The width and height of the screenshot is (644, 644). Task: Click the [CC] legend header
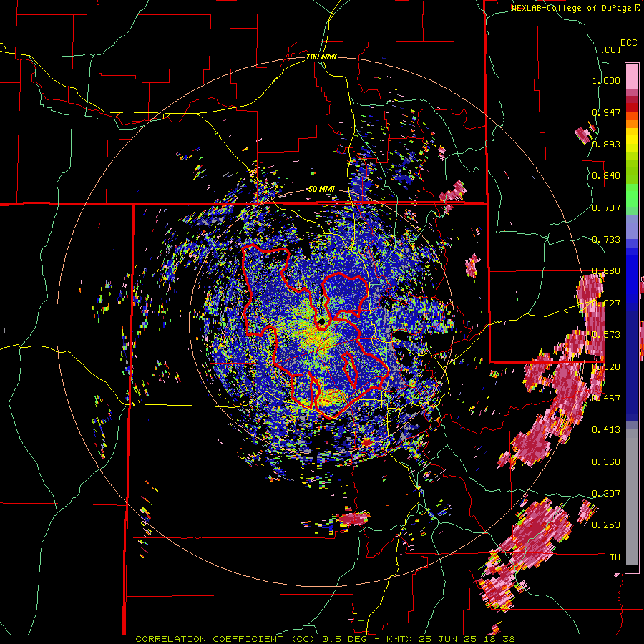pos(610,49)
